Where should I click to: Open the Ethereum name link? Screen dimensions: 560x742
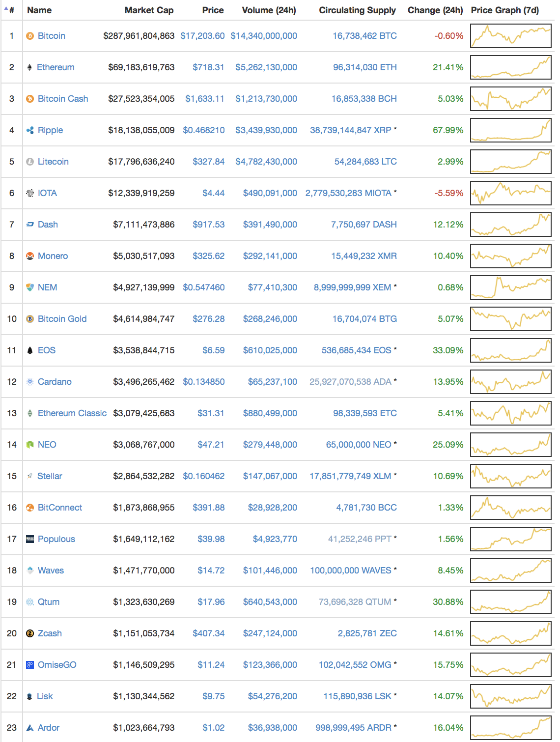pos(56,67)
